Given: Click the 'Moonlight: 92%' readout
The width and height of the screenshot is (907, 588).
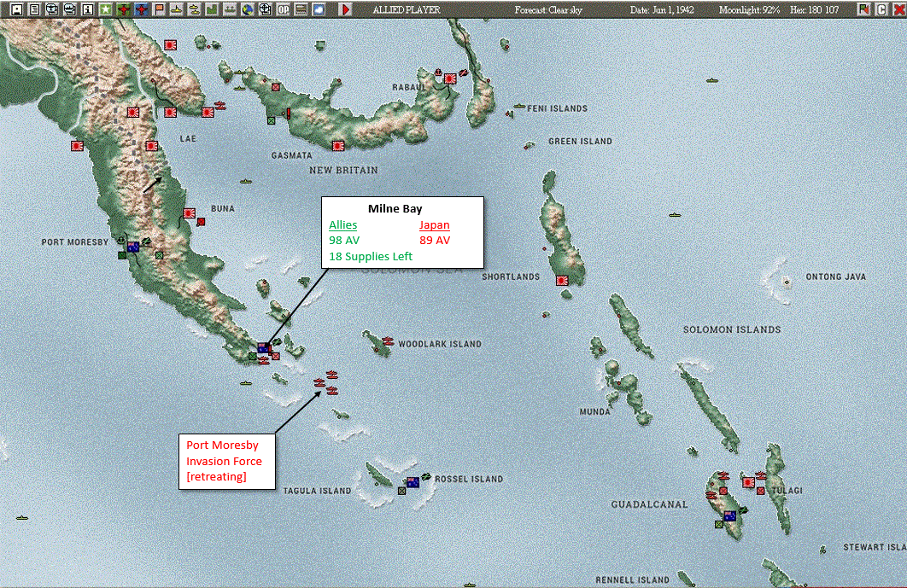Looking at the screenshot, I should point(749,10).
